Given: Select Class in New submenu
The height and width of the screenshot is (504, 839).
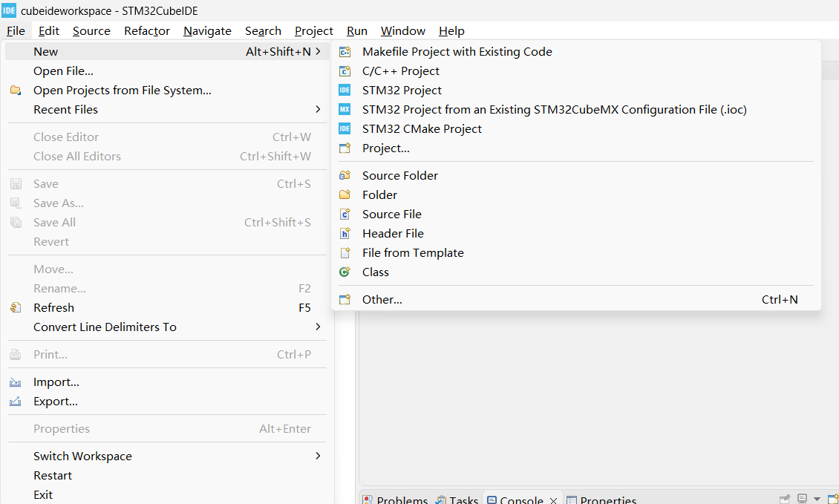Looking at the screenshot, I should [x=575, y=272].
